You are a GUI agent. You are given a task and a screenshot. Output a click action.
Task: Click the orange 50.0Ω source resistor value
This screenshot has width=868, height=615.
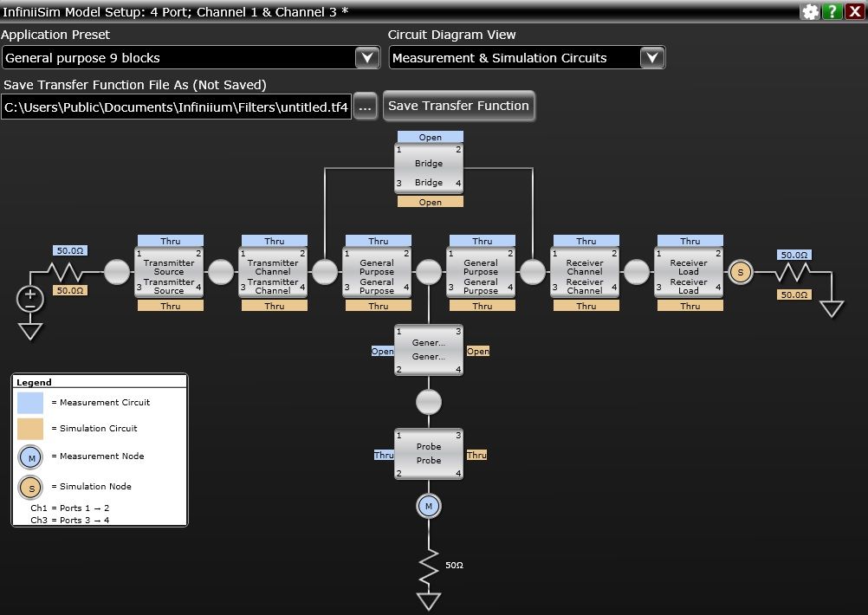pyautogui.click(x=70, y=290)
